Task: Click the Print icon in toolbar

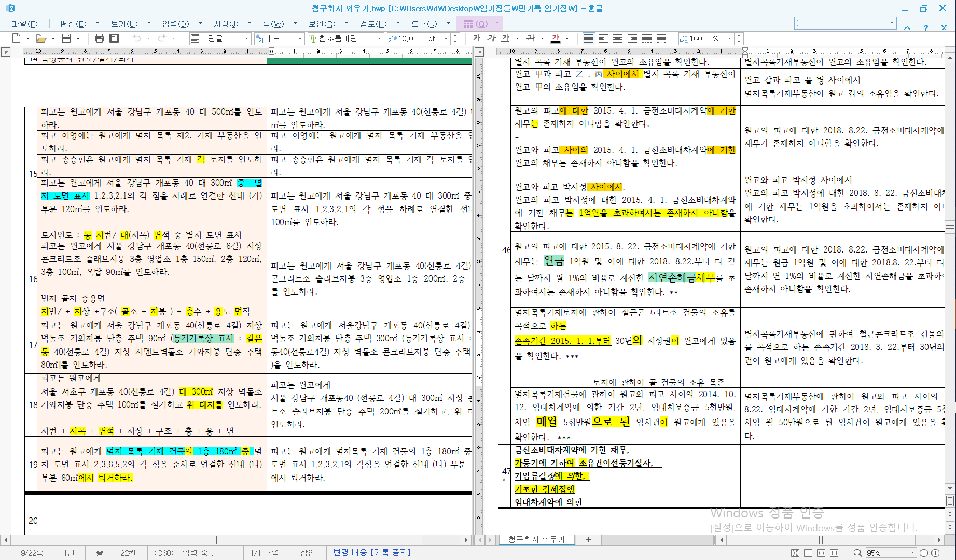Action: 100,38
